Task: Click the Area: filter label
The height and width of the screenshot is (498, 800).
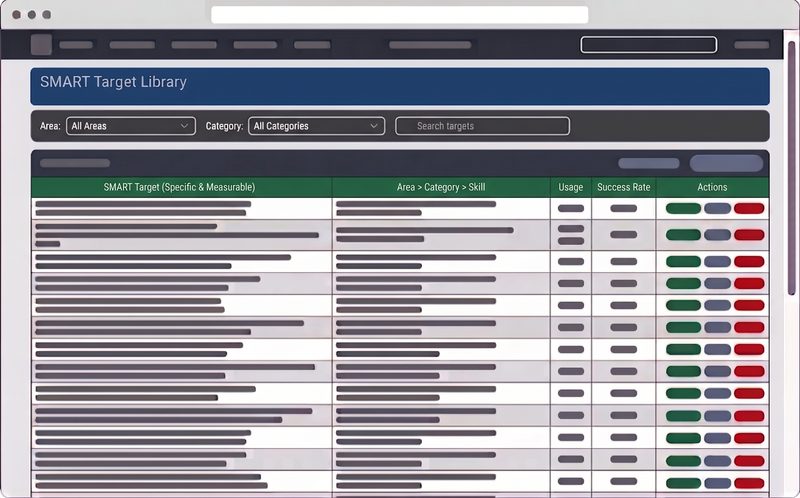Action: pyautogui.click(x=50, y=126)
